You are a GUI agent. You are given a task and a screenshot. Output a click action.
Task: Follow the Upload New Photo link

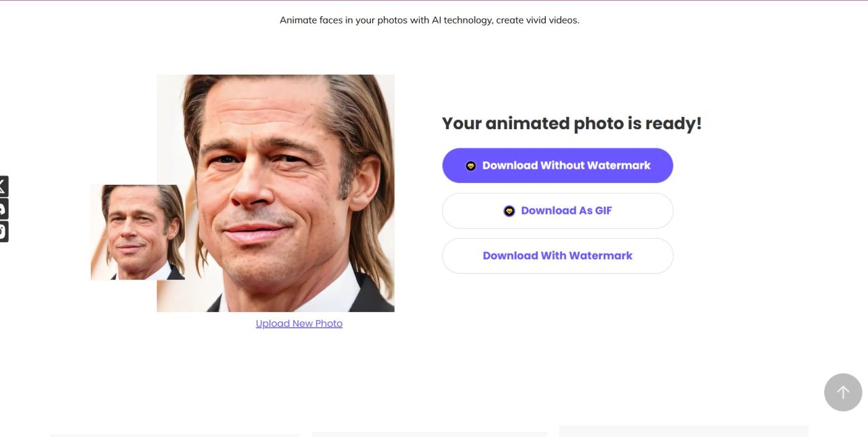(299, 323)
